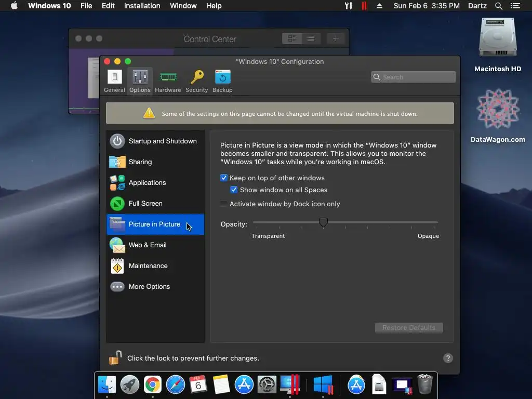Open Calendar in the Dock
Viewport: 532px width, 399px height.
[198, 385]
